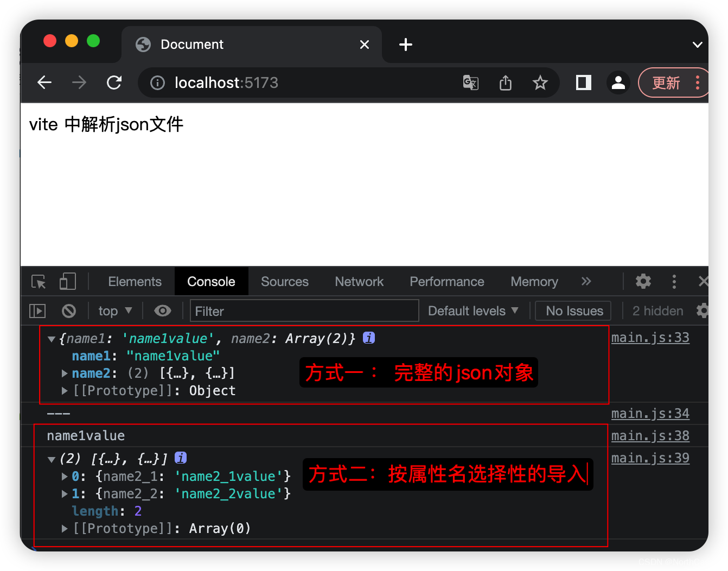728x571 pixels.
Task: Show the console sidebar
Action: [x=37, y=311]
